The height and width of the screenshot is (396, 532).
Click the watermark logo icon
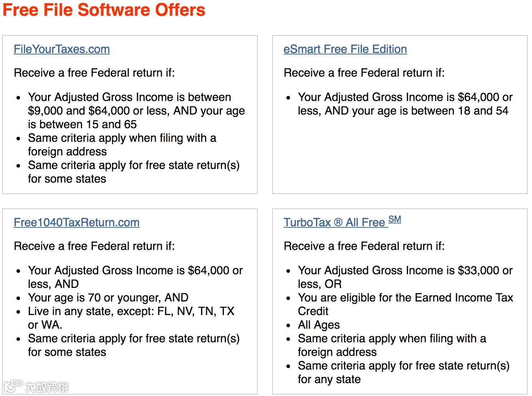[x=13, y=386]
